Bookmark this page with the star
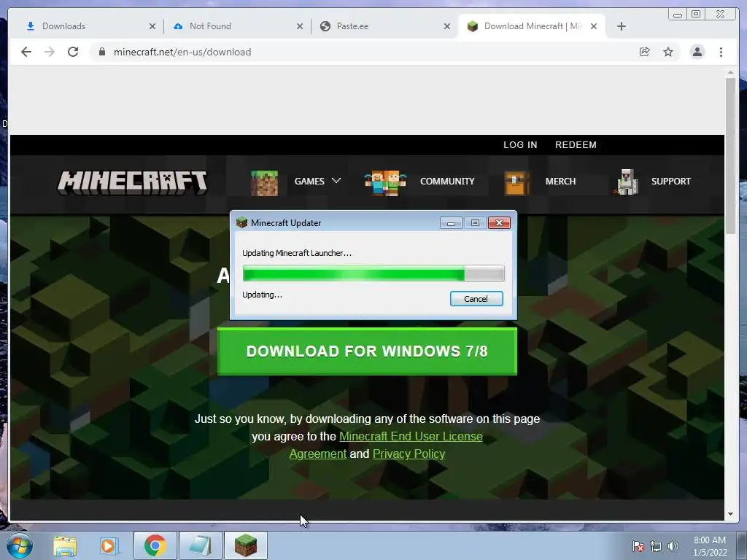 pyautogui.click(x=668, y=52)
